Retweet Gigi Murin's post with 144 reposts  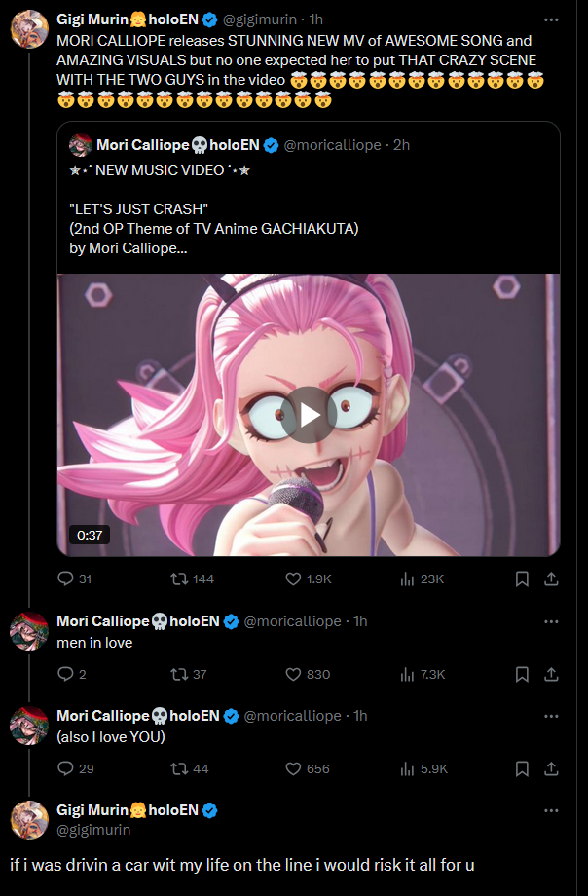coord(179,579)
